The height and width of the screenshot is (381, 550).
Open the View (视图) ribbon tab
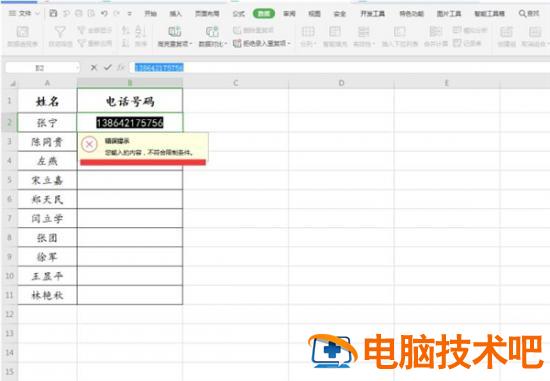pos(314,13)
